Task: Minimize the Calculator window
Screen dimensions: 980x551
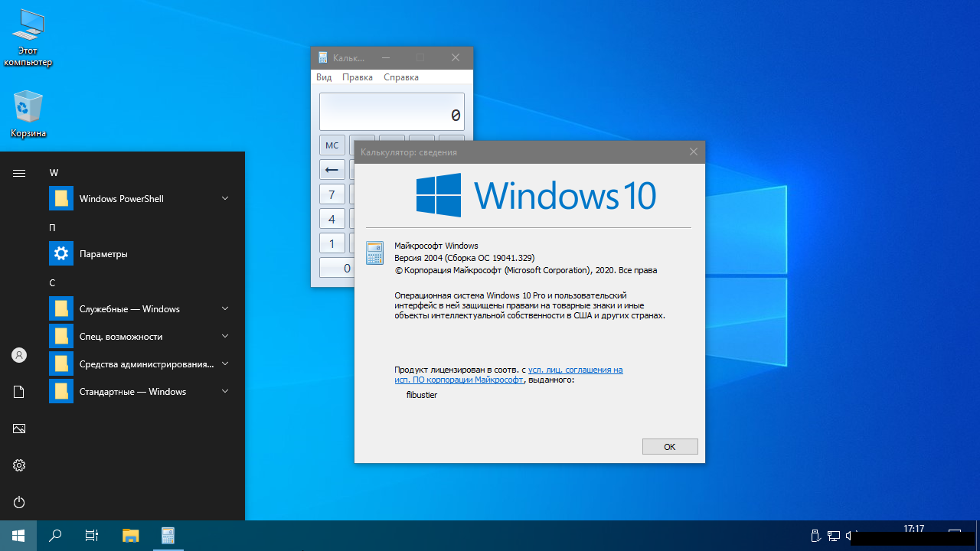Action: 386,57
